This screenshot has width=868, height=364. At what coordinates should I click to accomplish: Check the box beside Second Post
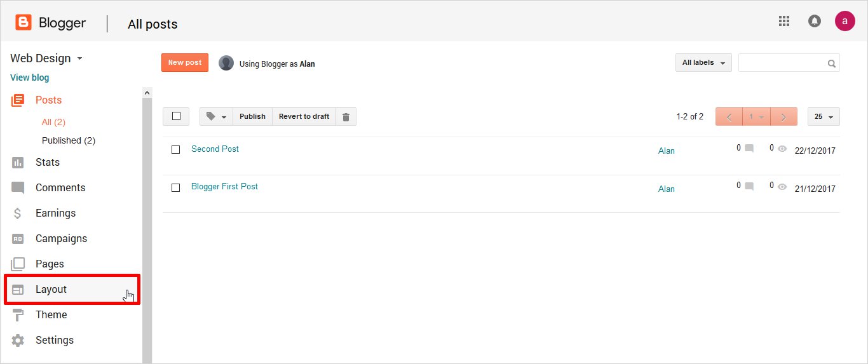[x=176, y=150]
